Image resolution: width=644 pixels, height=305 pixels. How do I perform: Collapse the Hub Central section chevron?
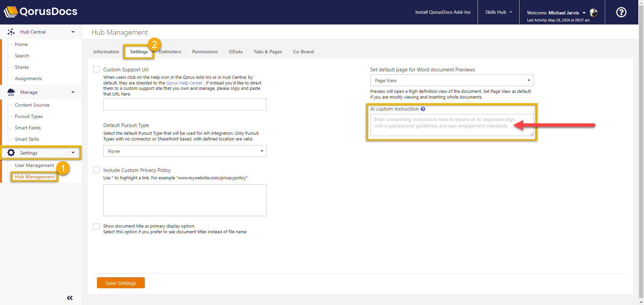pos(73,32)
